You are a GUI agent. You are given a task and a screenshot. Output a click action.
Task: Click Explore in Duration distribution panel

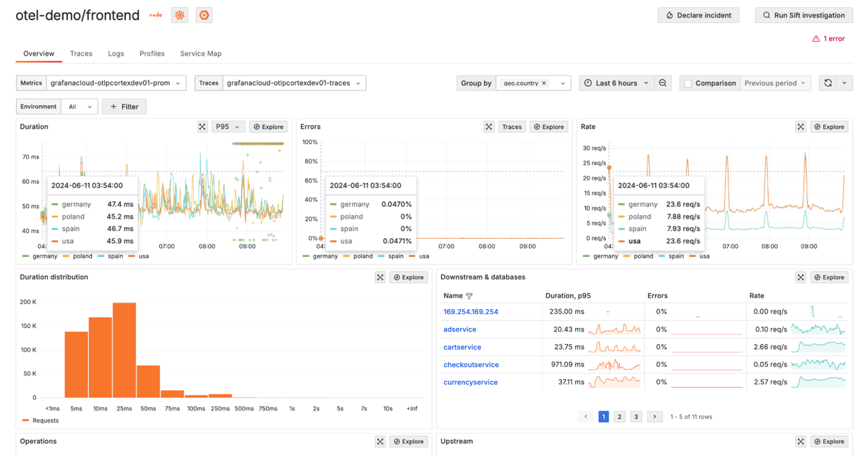click(409, 277)
